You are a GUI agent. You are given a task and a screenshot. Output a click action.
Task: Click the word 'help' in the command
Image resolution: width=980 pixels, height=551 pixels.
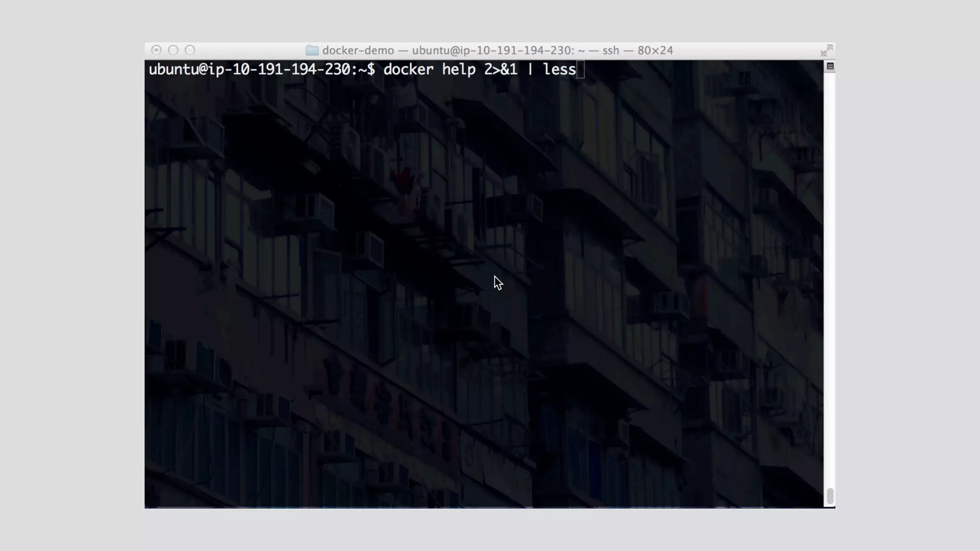point(458,70)
